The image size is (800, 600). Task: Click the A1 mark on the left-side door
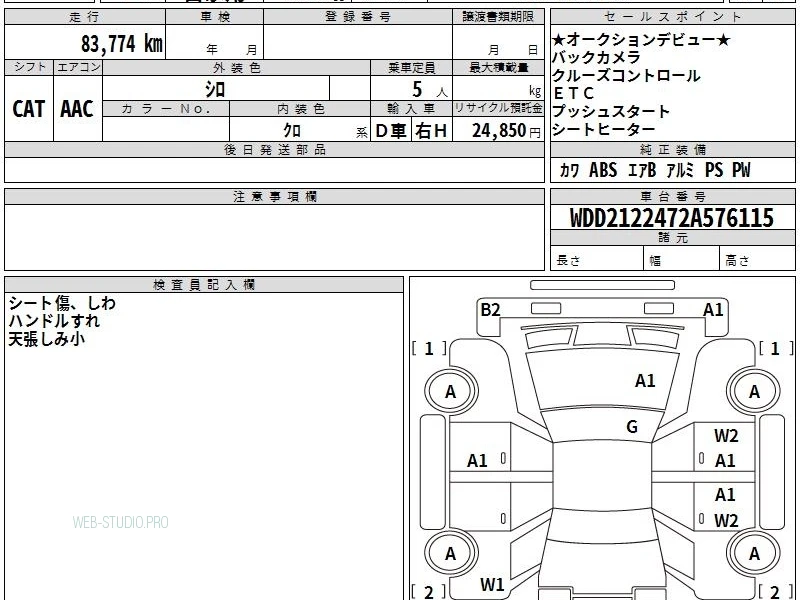477,461
